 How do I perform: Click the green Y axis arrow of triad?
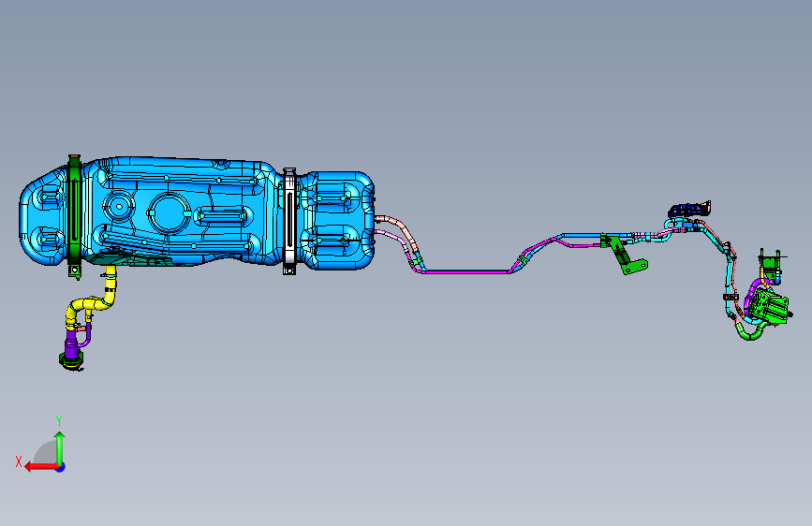[60, 447]
